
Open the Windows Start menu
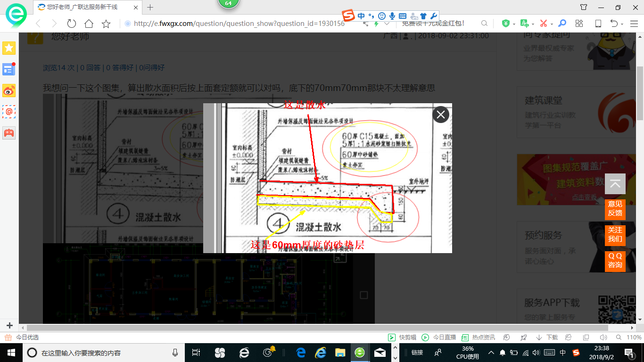coord(10,352)
